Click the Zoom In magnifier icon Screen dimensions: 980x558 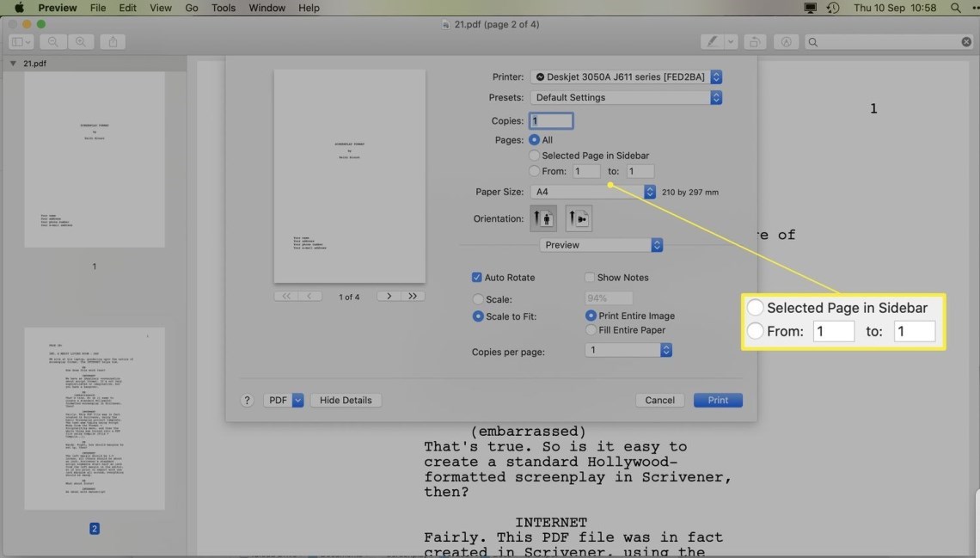(79, 41)
